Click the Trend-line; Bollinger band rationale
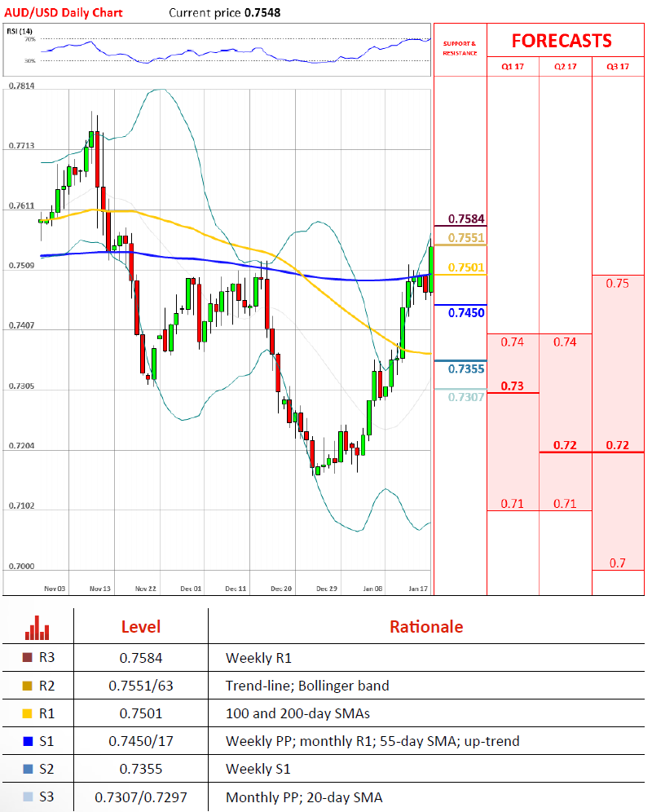This screenshot has width=652, height=812. (x=307, y=686)
